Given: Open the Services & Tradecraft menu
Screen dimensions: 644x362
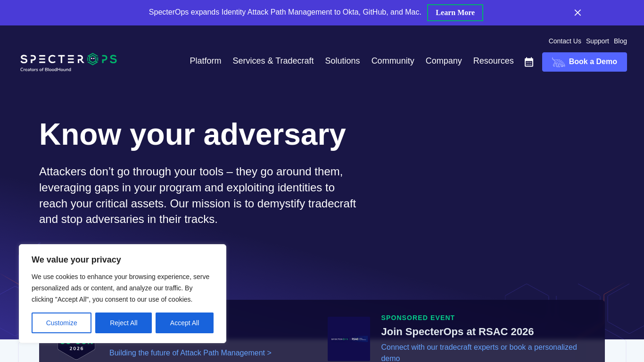Looking at the screenshot, I should [x=273, y=61].
